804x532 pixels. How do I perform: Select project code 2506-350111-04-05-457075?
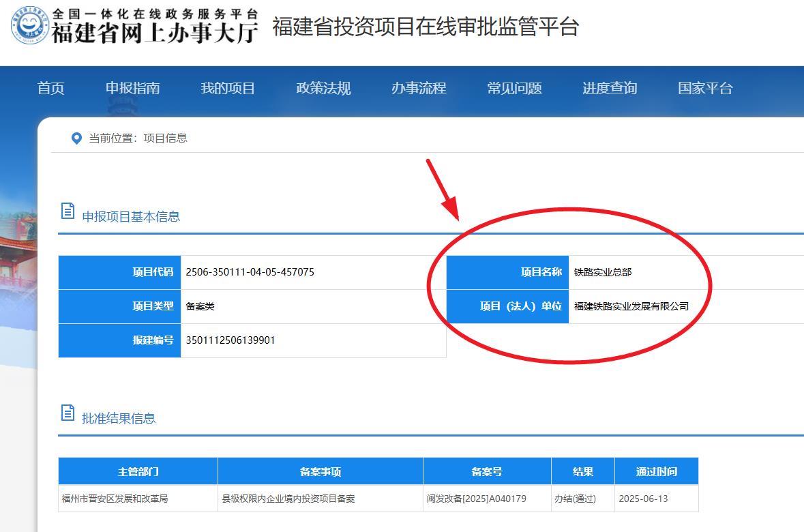coord(250,272)
